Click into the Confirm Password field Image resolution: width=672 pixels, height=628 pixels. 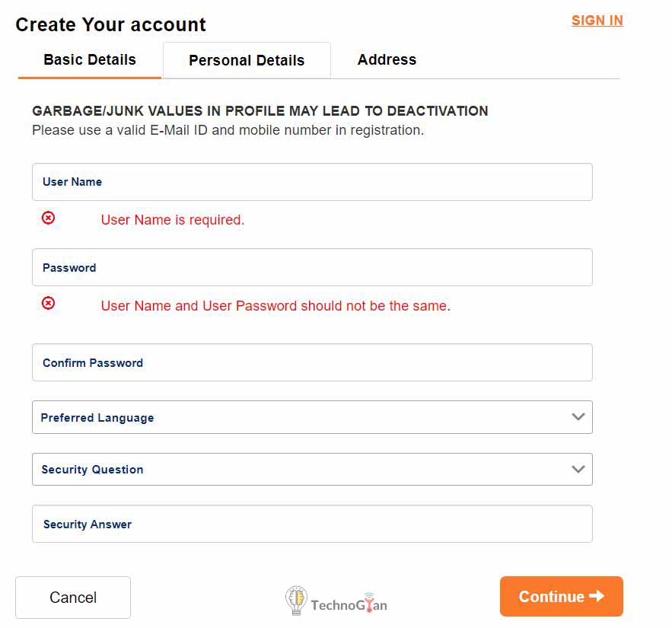pyautogui.click(x=312, y=362)
